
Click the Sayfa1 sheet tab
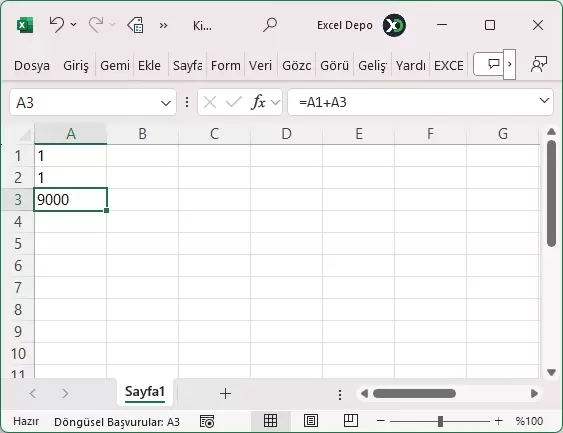145,392
